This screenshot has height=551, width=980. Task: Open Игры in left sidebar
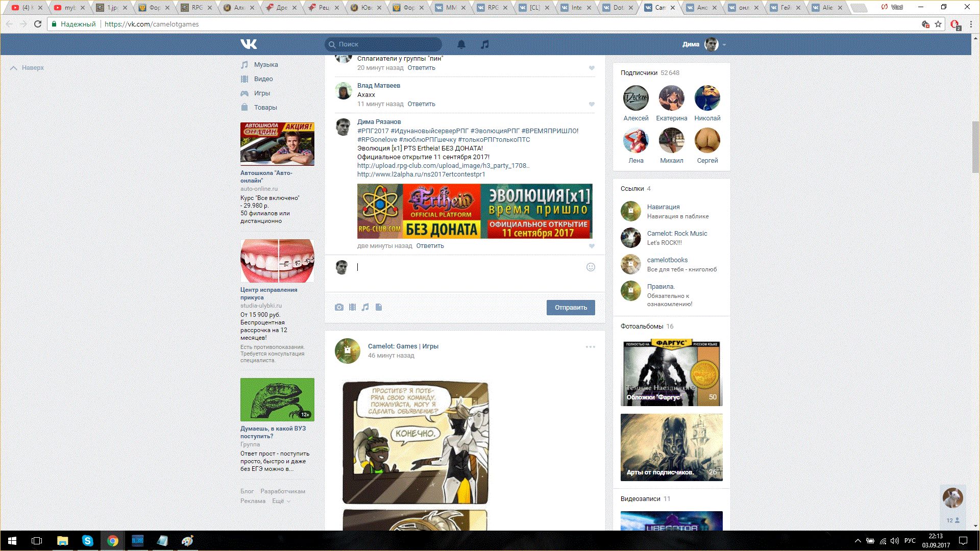click(262, 93)
